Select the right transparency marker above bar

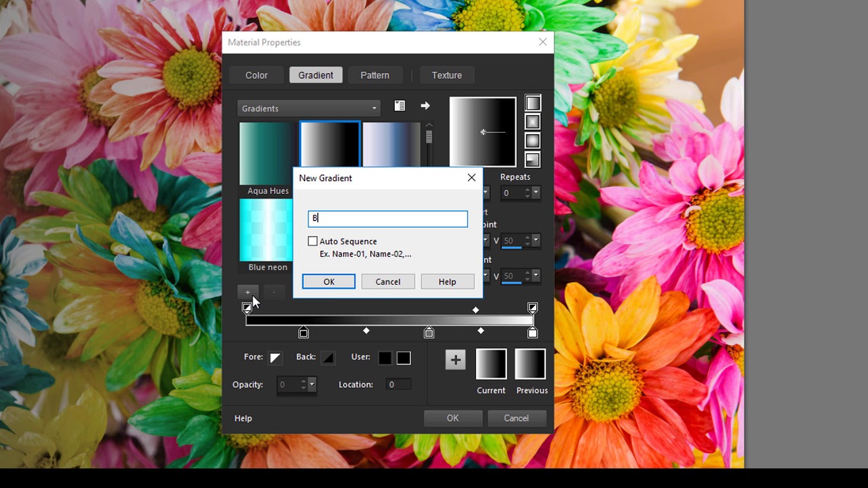533,308
